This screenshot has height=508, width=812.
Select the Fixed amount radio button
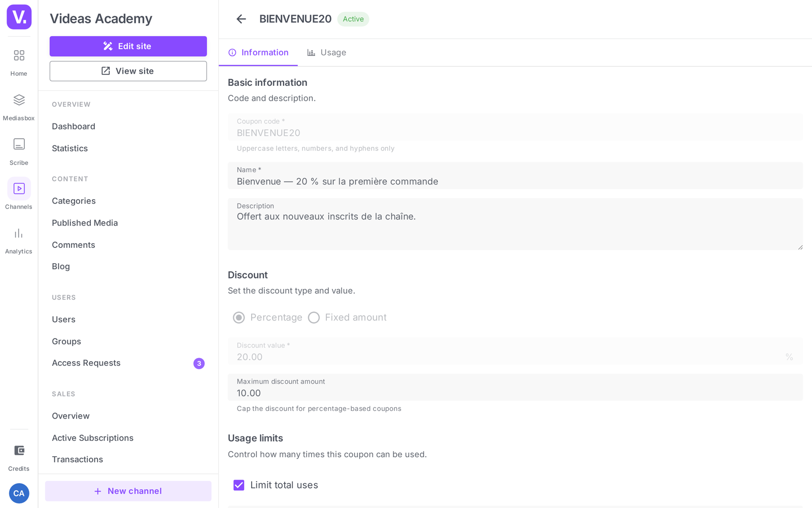[x=314, y=317]
